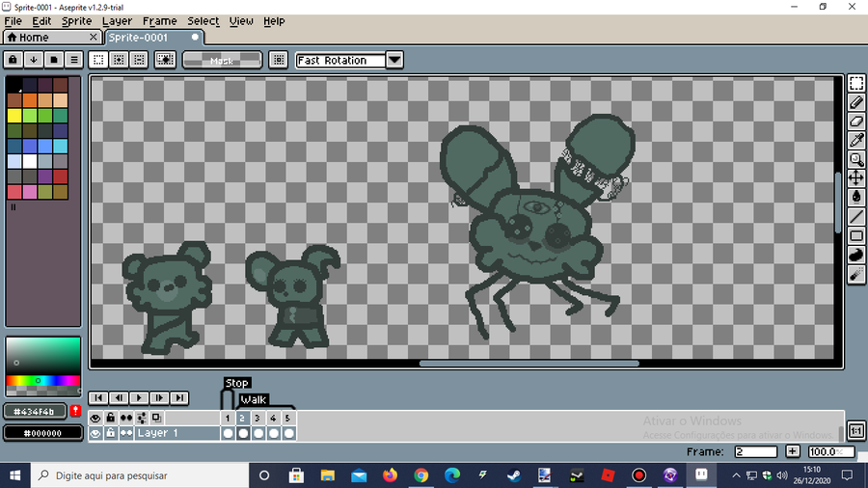
Task: Click the hue slider bar
Action: (x=43, y=381)
